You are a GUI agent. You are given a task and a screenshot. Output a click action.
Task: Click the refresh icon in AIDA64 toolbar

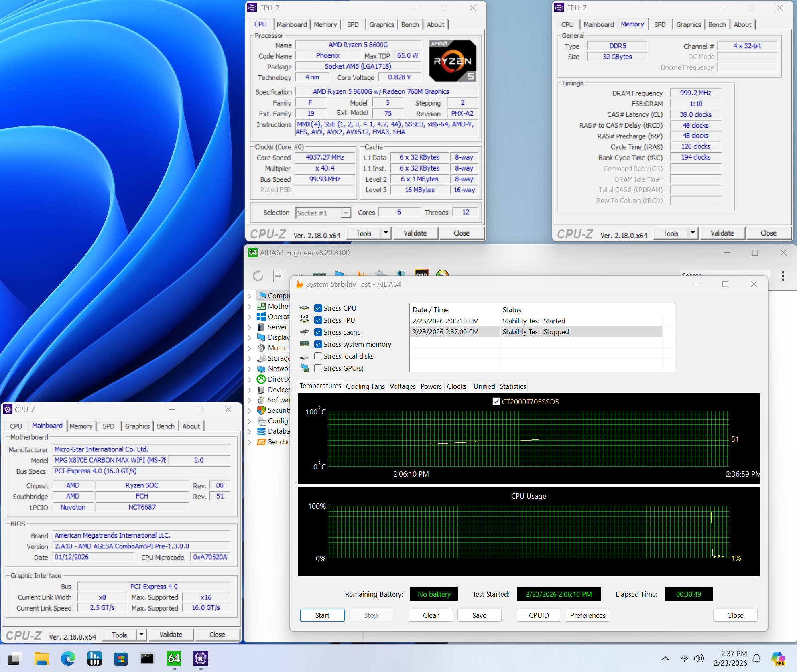[258, 276]
